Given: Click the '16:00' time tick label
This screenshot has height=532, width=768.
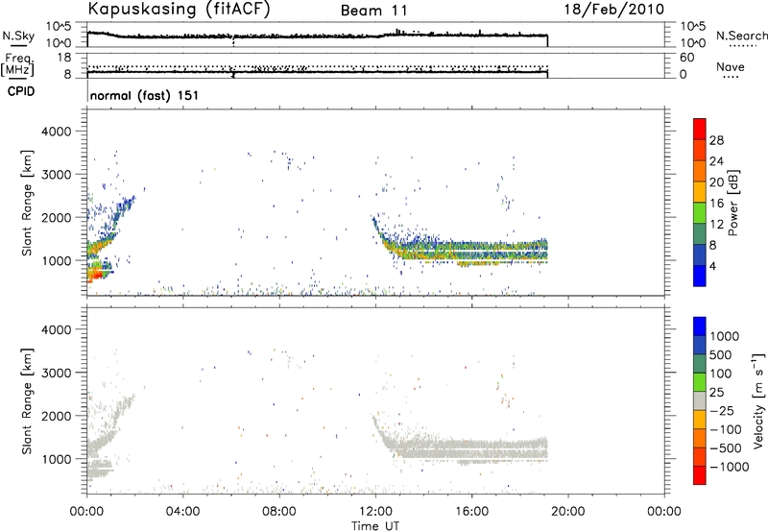Looking at the screenshot, I should click(471, 512).
